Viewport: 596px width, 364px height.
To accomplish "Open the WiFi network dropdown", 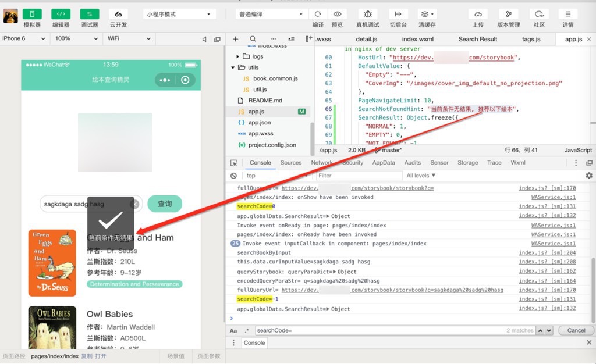I will pyautogui.click(x=129, y=38).
